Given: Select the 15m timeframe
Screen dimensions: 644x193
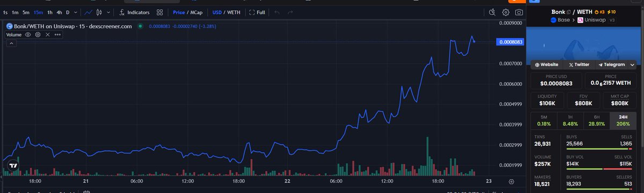Looking at the screenshot, I should [x=38, y=12].
